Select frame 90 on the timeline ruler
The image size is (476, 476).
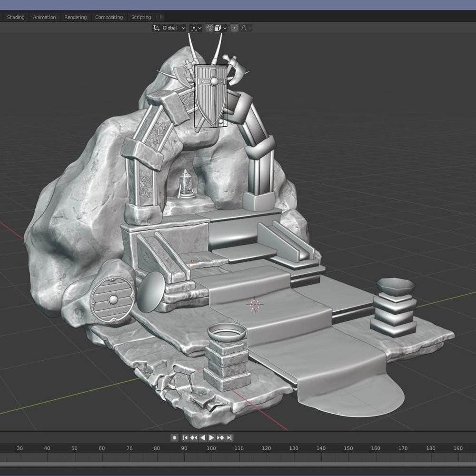pyautogui.click(x=184, y=448)
